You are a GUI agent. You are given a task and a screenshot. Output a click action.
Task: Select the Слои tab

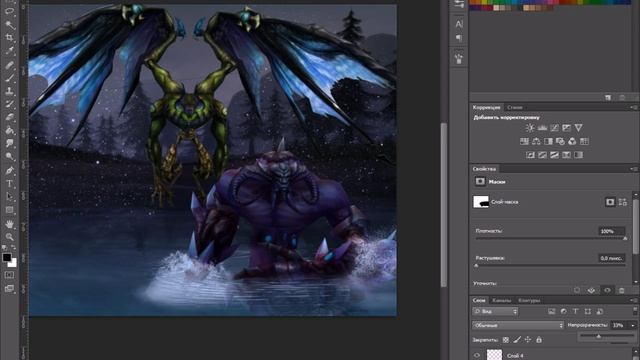pyautogui.click(x=479, y=300)
